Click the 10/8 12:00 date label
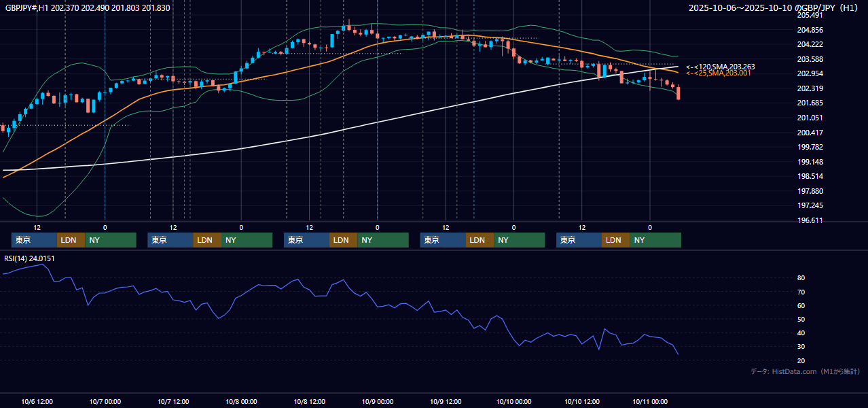Screen dimensions: 868x408 click(309, 401)
